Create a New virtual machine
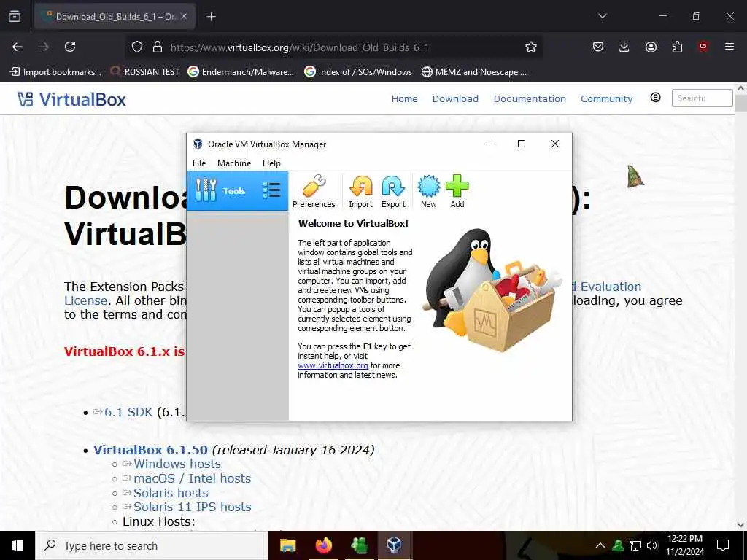Image resolution: width=747 pixels, height=560 pixels. click(428, 192)
